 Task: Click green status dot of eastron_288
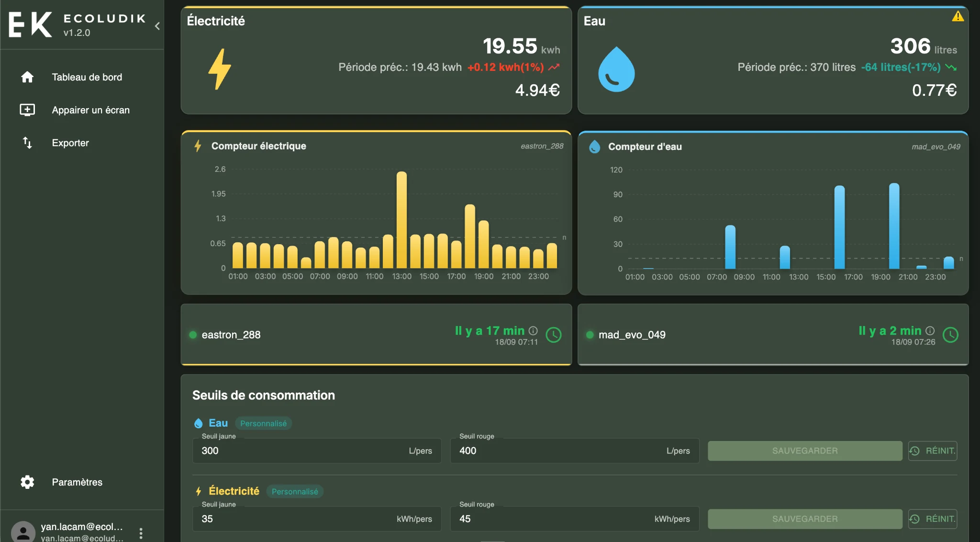tap(193, 335)
